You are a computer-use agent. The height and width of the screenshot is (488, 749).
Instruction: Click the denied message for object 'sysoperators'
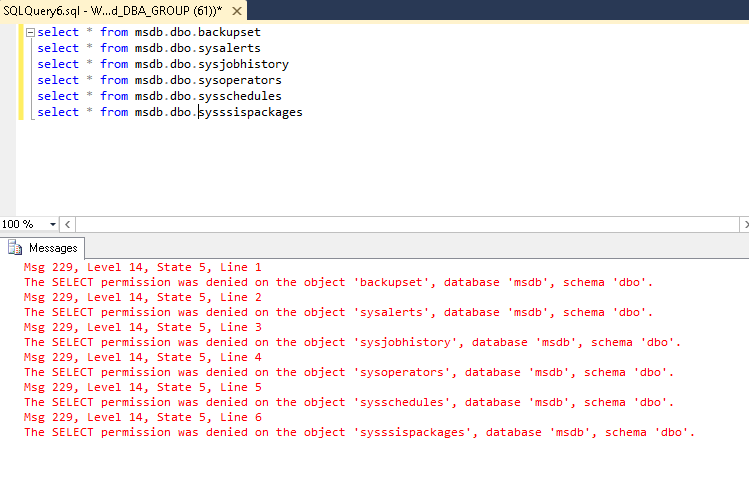click(x=349, y=372)
